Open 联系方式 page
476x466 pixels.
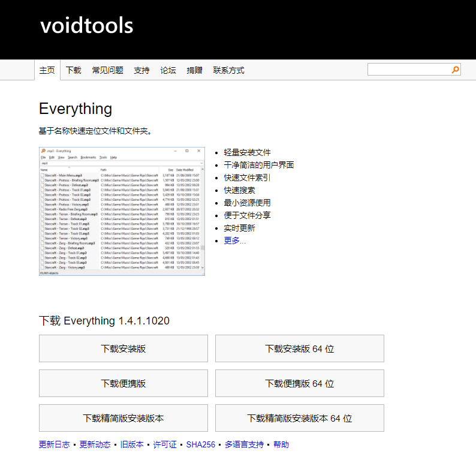point(229,70)
